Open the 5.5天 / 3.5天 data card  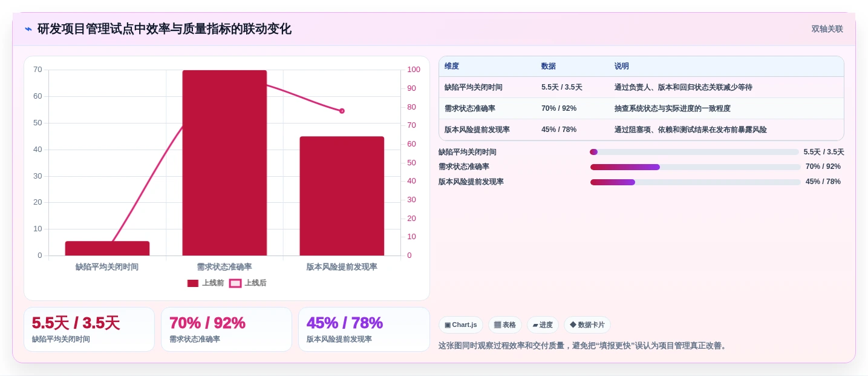(89, 329)
